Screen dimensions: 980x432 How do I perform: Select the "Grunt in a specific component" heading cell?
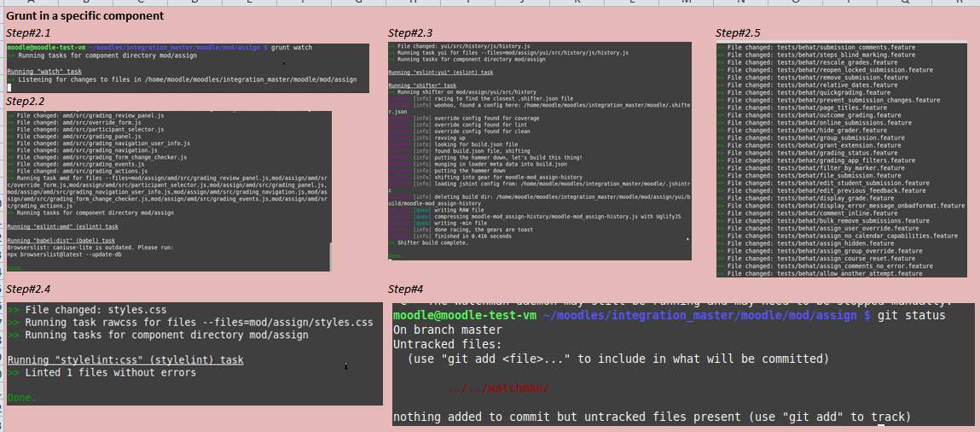[85, 15]
